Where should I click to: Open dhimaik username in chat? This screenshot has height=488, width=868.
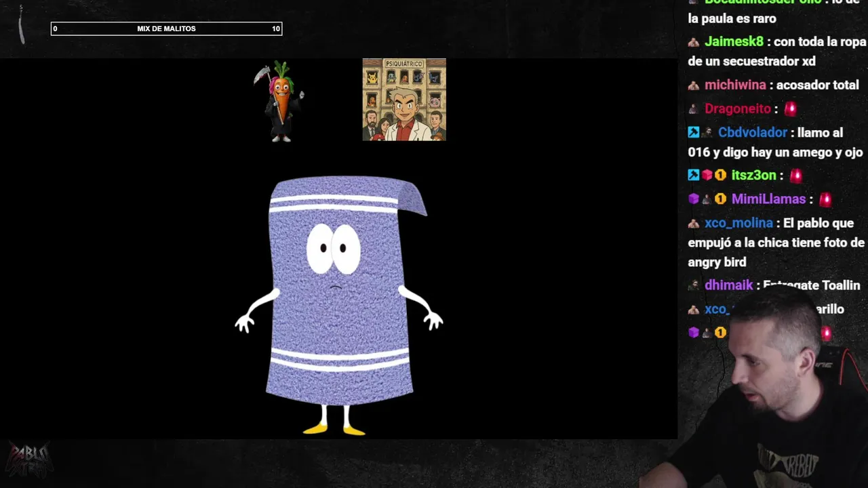(728, 285)
